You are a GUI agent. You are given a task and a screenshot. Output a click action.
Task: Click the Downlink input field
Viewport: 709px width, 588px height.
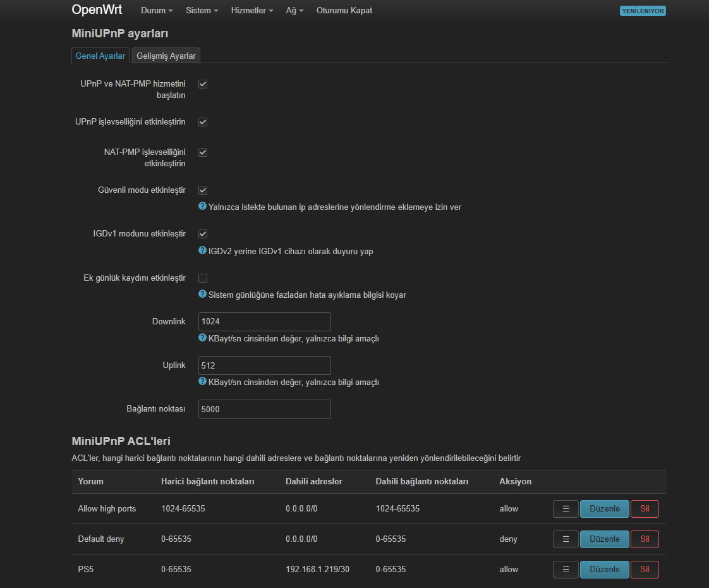[265, 322]
